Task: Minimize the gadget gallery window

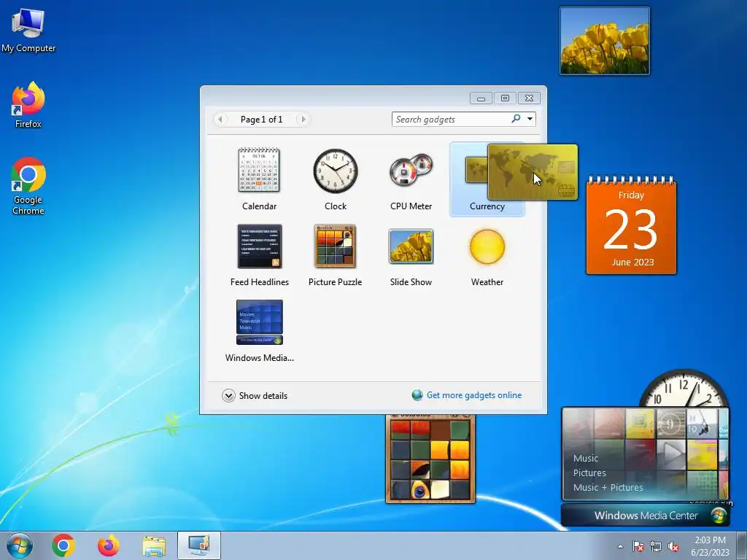Action: [481, 98]
